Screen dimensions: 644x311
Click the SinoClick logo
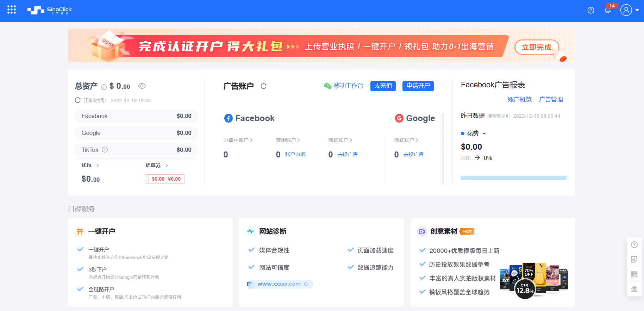pos(49,10)
